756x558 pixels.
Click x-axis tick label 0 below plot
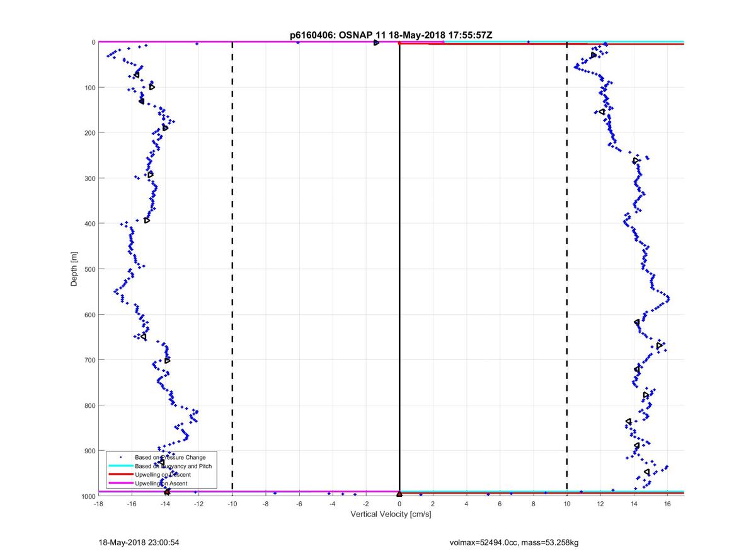[399, 504]
